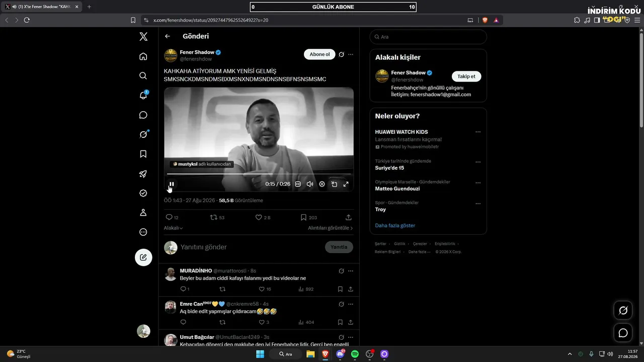
Task: Open the Windows Start menu
Action: (x=260, y=354)
